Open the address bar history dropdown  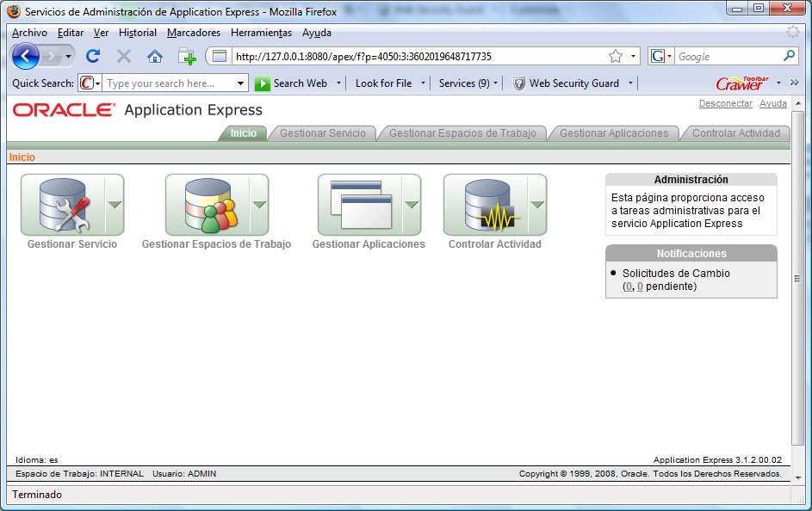[633, 57]
